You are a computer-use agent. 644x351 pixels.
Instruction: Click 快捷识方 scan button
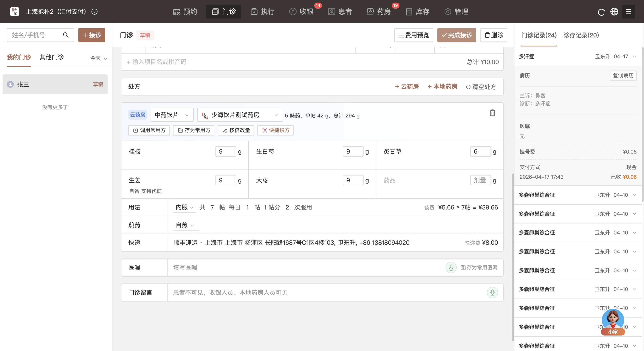tap(276, 130)
